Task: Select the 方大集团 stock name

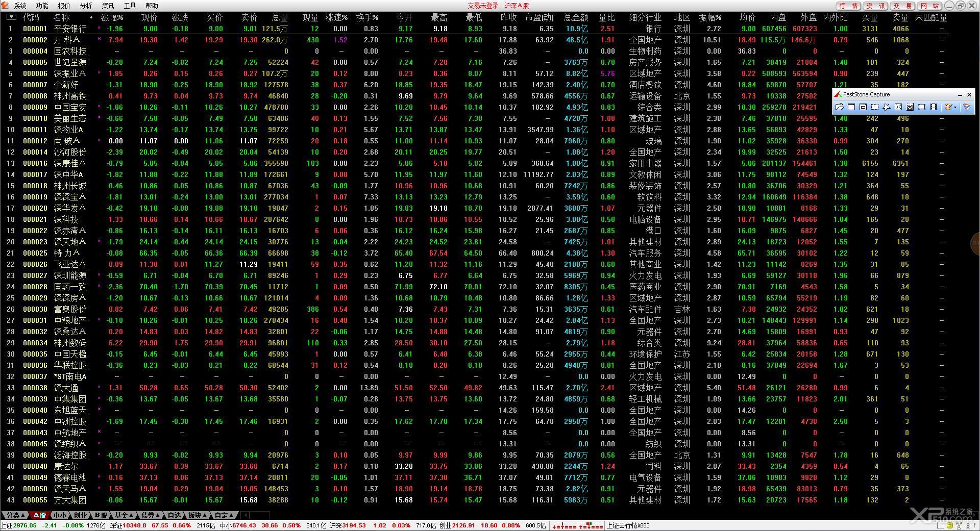Action: (x=70, y=500)
